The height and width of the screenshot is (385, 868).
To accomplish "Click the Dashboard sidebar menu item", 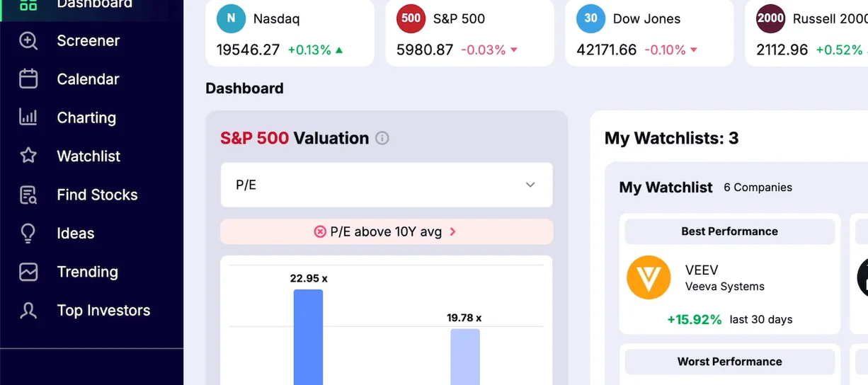I will point(94,4).
